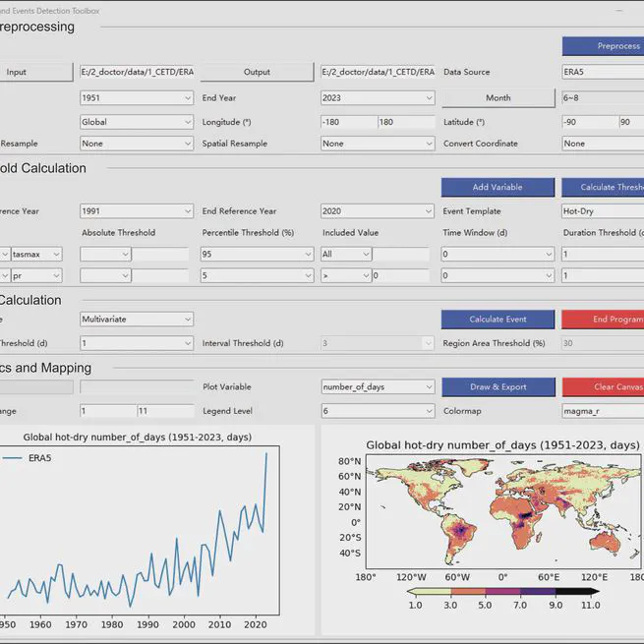The height and width of the screenshot is (644, 644).
Task: Click the Draw & Export button
Action: [x=498, y=386]
